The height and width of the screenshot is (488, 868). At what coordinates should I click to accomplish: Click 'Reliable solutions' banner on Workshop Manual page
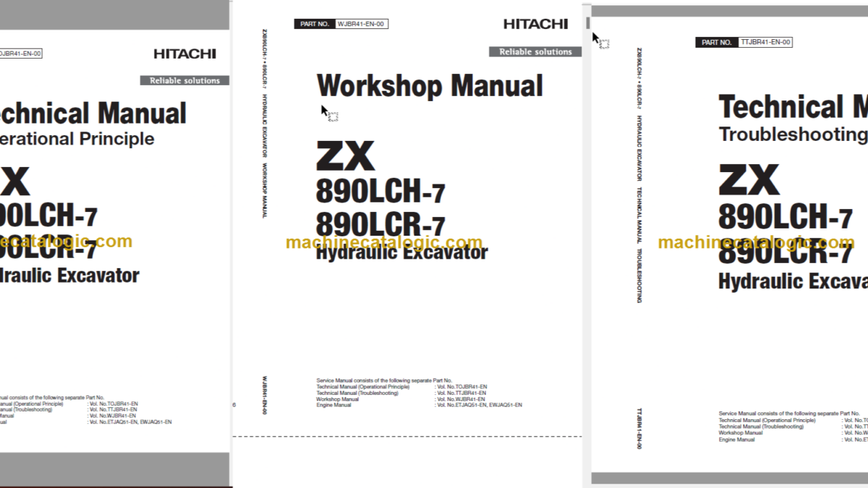click(535, 51)
